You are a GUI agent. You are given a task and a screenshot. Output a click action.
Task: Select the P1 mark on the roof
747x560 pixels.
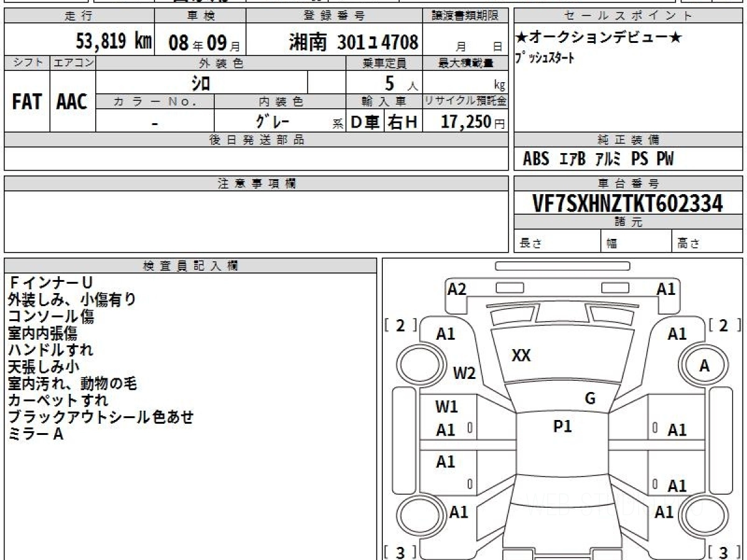coord(562,426)
